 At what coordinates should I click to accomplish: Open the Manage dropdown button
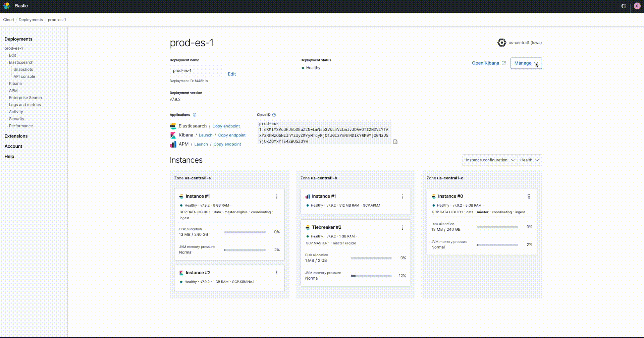(x=526, y=63)
